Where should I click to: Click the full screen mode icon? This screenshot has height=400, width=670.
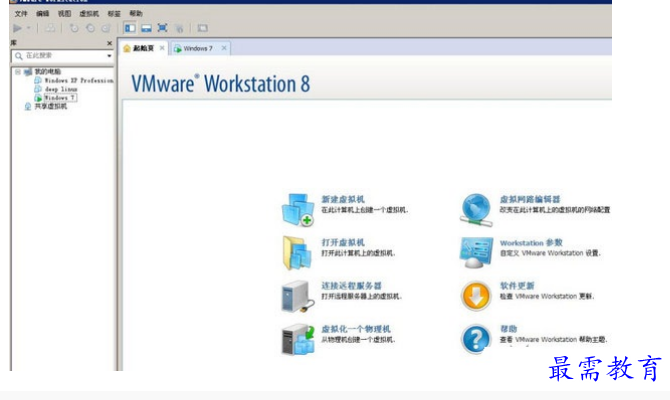(162, 28)
